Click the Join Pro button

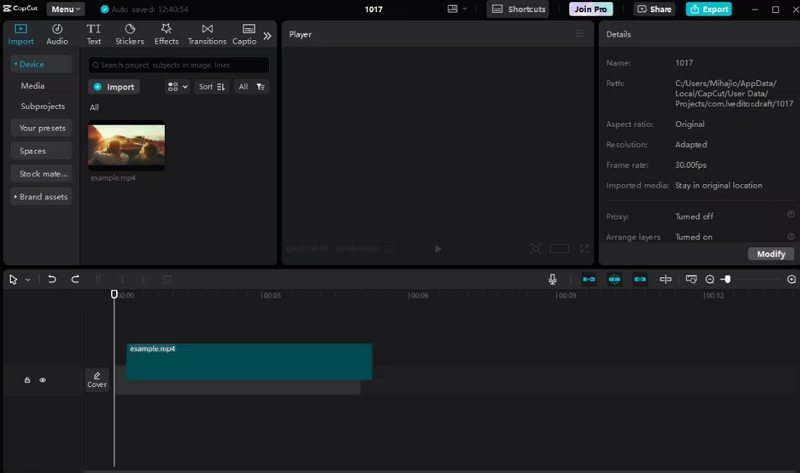[591, 9]
